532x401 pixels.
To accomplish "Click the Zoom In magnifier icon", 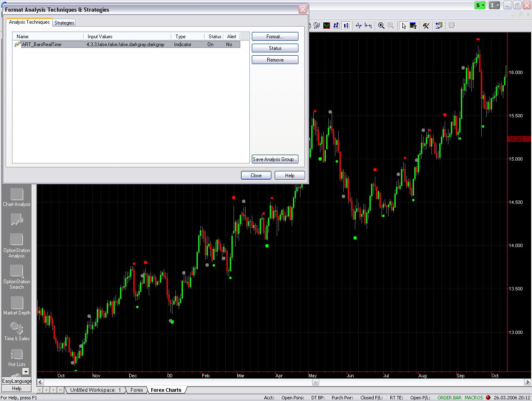I will tap(381, 26).
